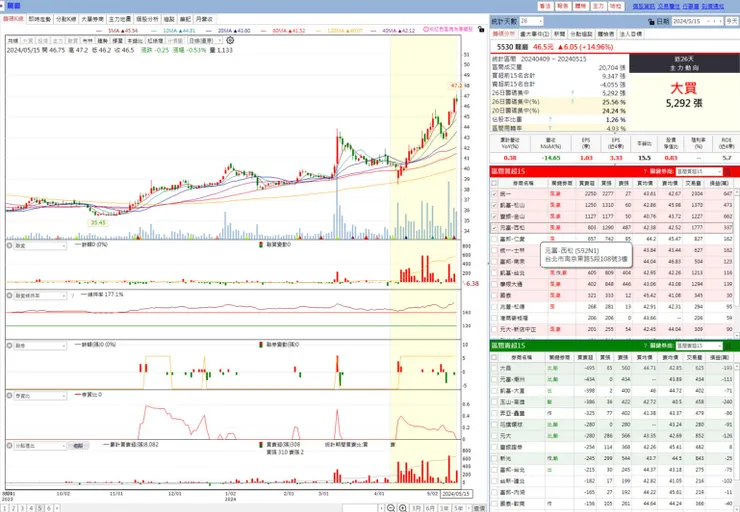Click the round icon of the 融資維持率 sub-chart
This screenshot has width=740, height=512.
point(9,295)
